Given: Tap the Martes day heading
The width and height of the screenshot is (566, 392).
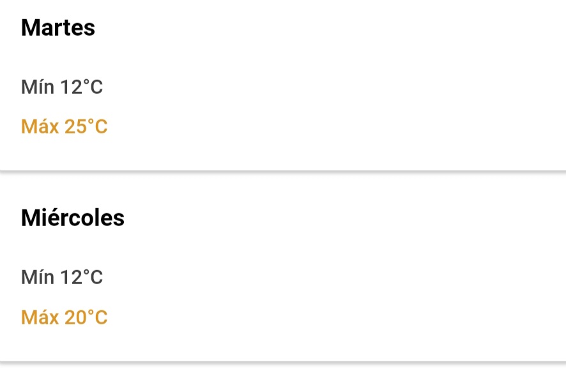Looking at the screenshot, I should (58, 27).
